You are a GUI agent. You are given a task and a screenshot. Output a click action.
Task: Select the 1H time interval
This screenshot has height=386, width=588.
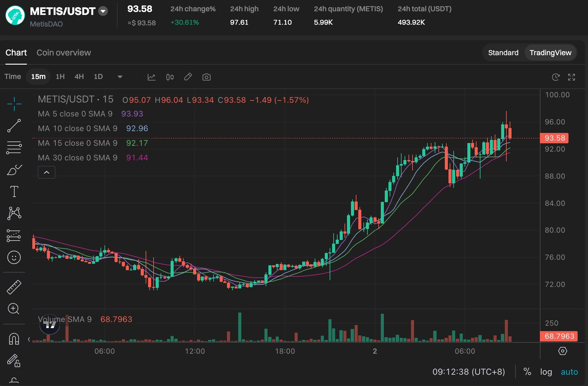[x=60, y=77]
